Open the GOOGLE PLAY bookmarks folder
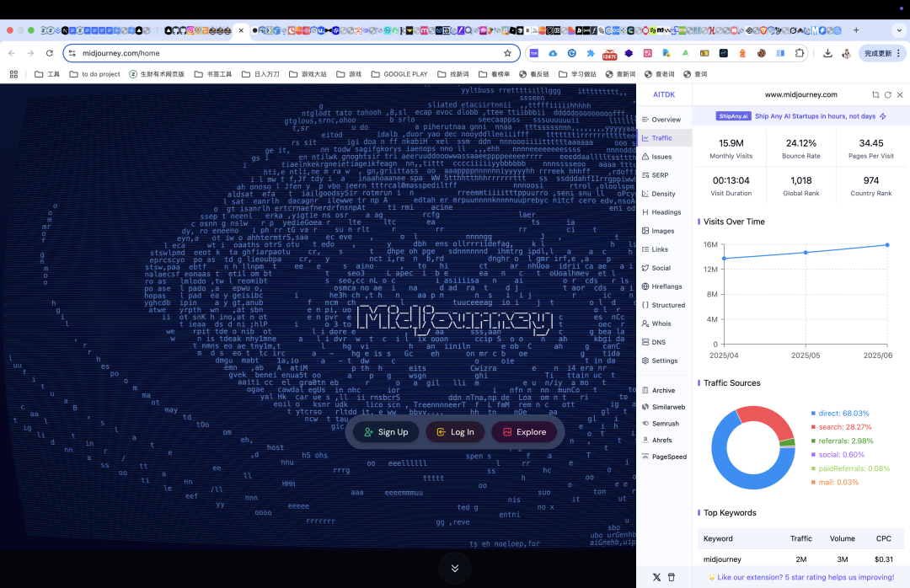The image size is (910, 588). [x=399, y=74]
